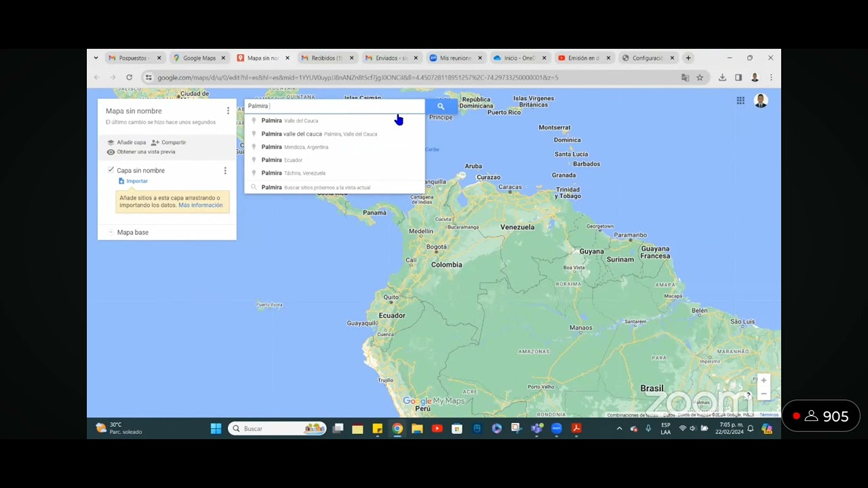Click the ESP LAA language indicator
Viewport: 868px width, 488px height.
point(666,428)
